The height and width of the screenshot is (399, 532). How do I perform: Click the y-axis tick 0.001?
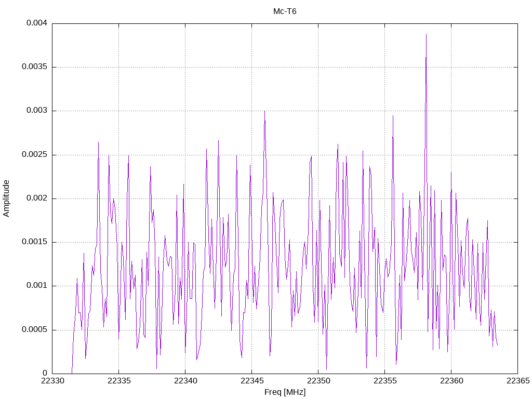pos(37,286)
